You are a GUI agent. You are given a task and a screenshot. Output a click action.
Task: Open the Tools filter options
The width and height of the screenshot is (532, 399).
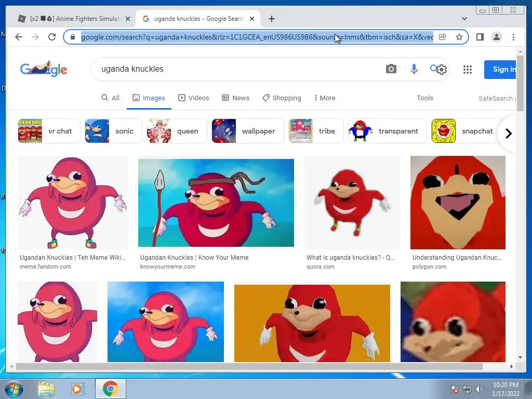425,98
